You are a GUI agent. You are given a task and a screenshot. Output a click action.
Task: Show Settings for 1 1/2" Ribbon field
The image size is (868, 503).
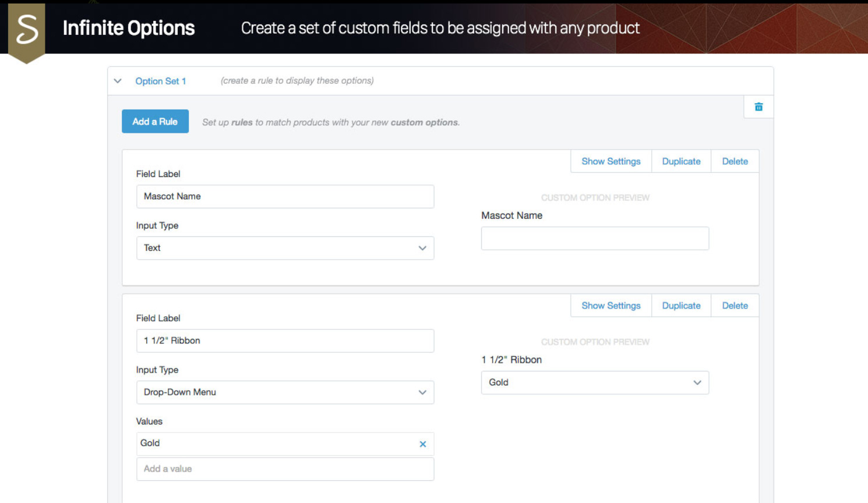[x=611, y=306]
